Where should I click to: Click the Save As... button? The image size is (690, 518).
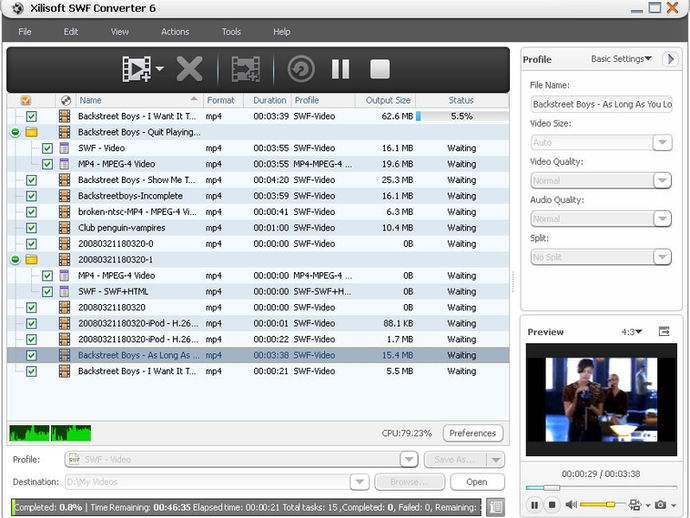(455, 459)
